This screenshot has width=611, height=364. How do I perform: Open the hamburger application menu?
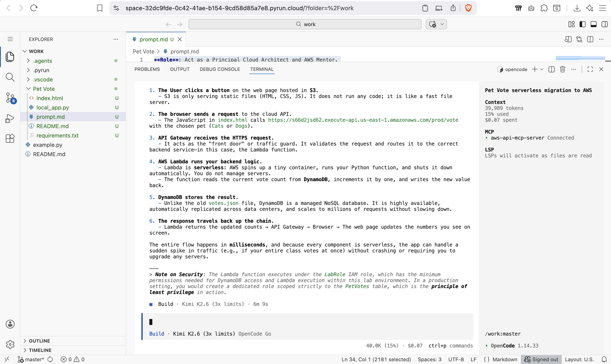(x=10, y=39)
